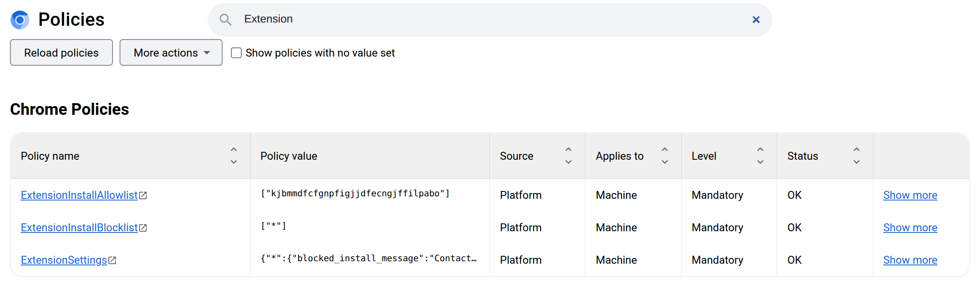Open the More actions dropdown
The height and width of the screenshot is (287, 980).
pos(171,53)
